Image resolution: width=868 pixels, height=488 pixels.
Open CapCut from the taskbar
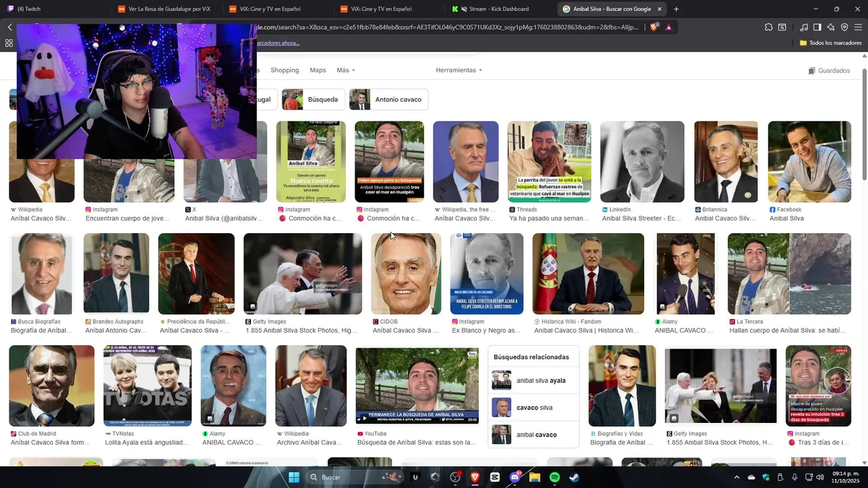pos(495,477)
